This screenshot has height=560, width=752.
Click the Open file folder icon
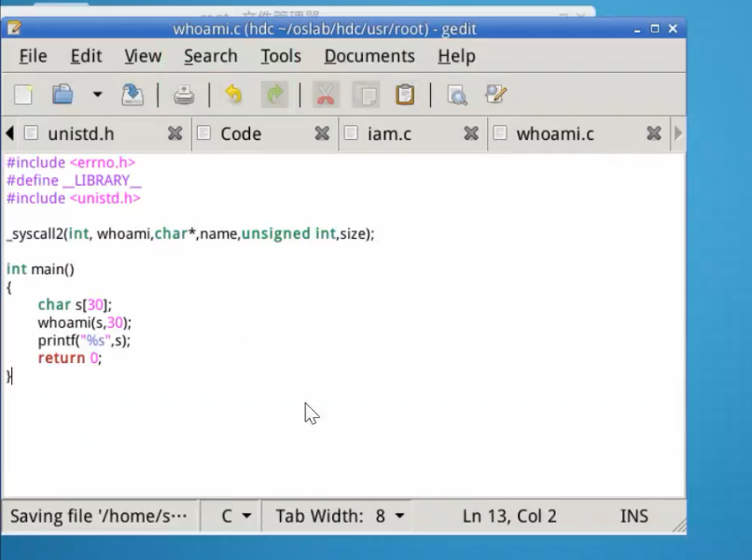coord(63,94)
